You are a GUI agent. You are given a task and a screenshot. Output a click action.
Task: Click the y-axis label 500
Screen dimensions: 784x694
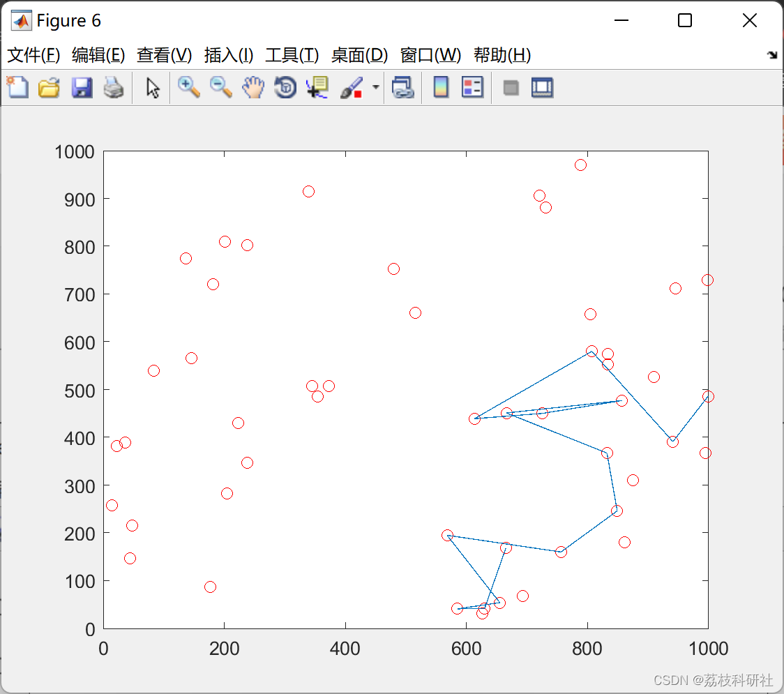click(80, 391)
